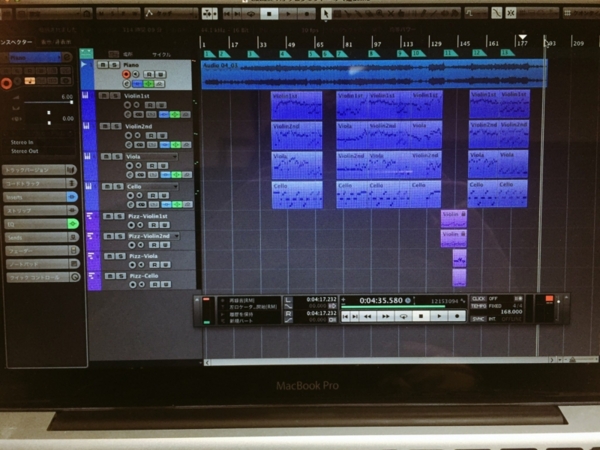Bypass inserts using blue Inserts button
The width and height of the screenshot is (600, 450).
coord(72,197)
